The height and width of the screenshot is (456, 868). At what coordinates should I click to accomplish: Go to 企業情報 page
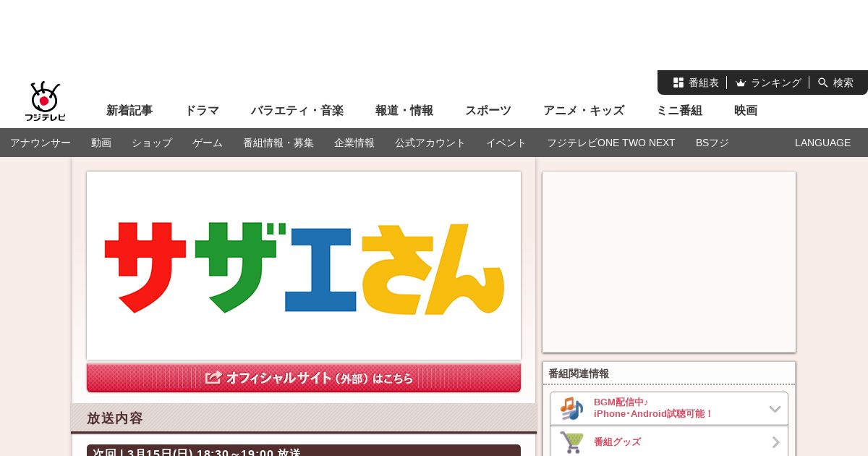coord(354,143)
